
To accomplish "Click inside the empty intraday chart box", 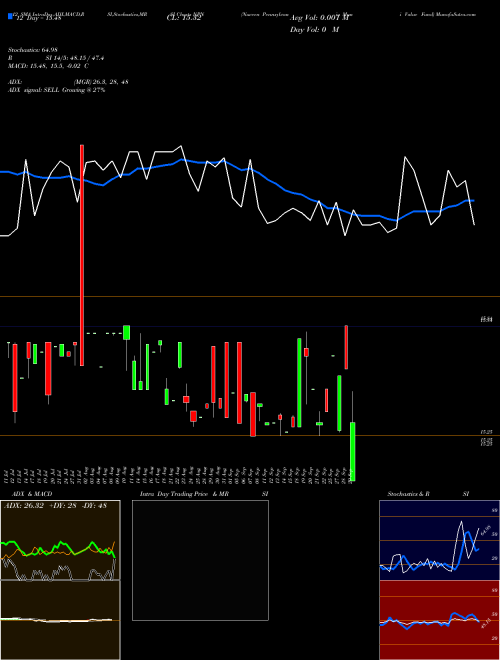I will point(200,560).
